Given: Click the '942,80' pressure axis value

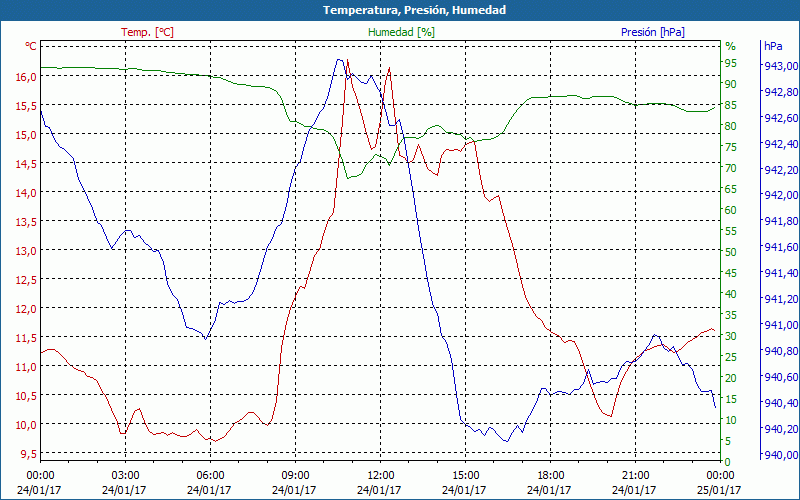Looking at the screenshot, I should [x=781, y=92].
